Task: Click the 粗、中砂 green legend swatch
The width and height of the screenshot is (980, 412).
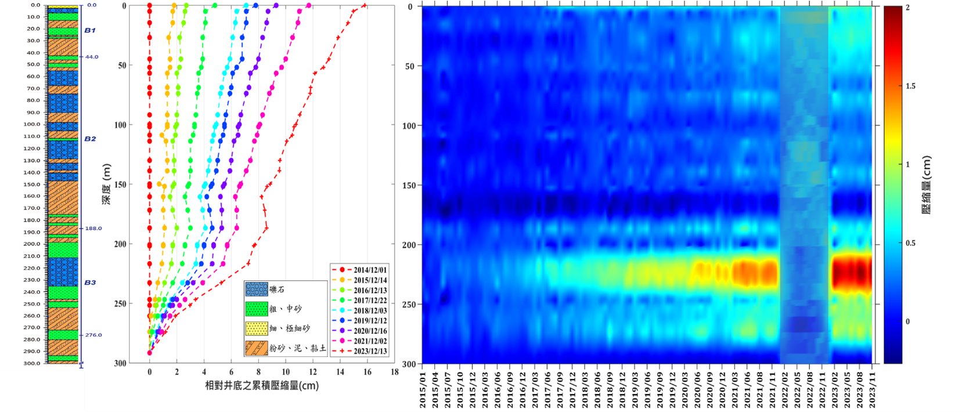Action: [x=256, y=309]
